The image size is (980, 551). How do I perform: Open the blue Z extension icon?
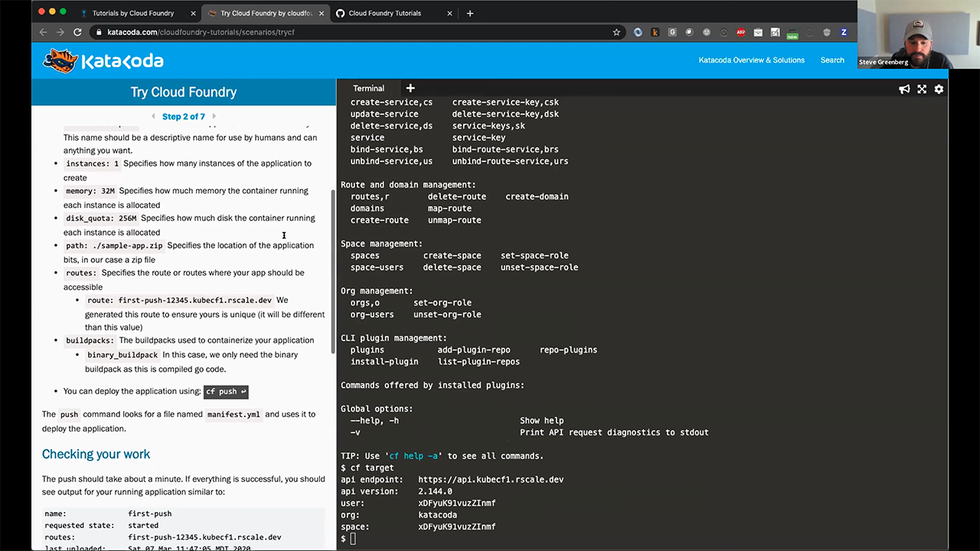[x=844, y=32]
